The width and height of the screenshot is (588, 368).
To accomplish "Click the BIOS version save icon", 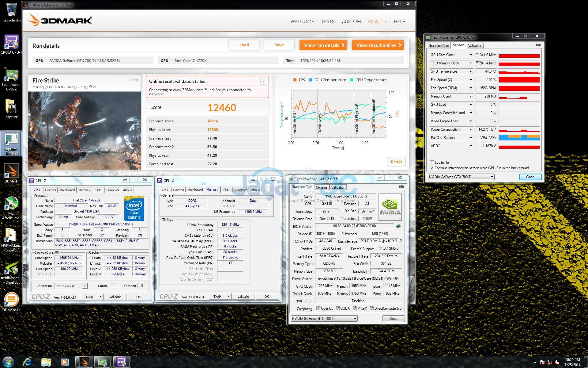I will click(398, 226).
